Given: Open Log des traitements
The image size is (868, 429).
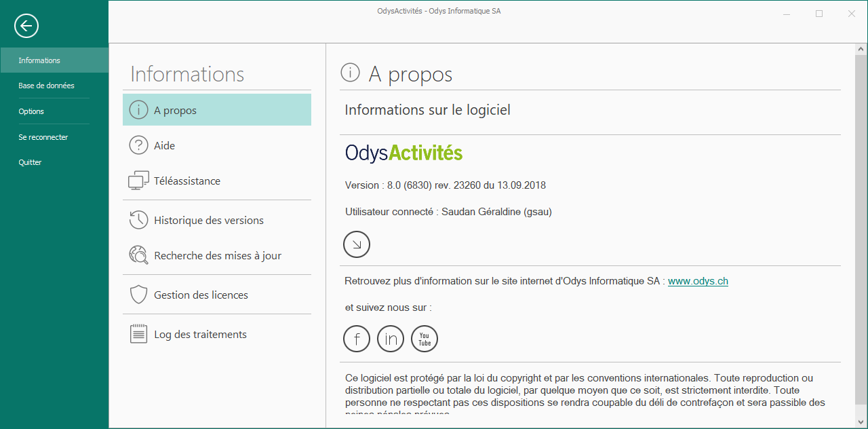Looking at the screenshot, I should [217, 334].
